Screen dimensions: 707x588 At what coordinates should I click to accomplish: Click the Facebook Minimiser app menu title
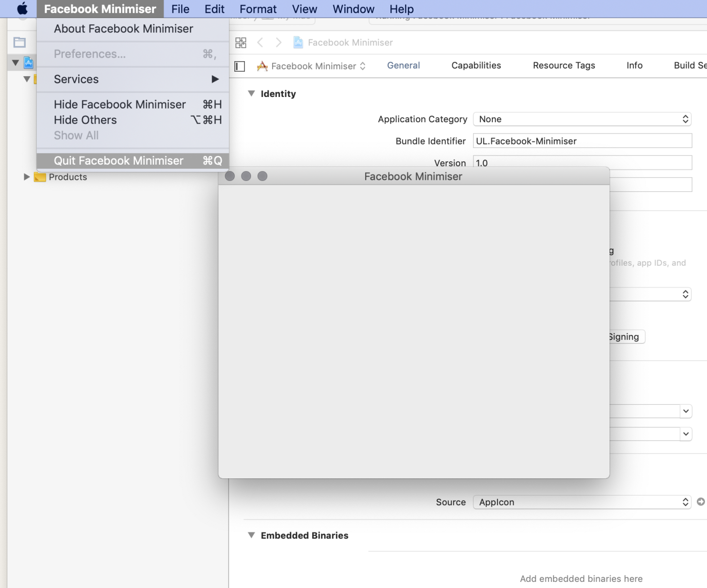100,9
